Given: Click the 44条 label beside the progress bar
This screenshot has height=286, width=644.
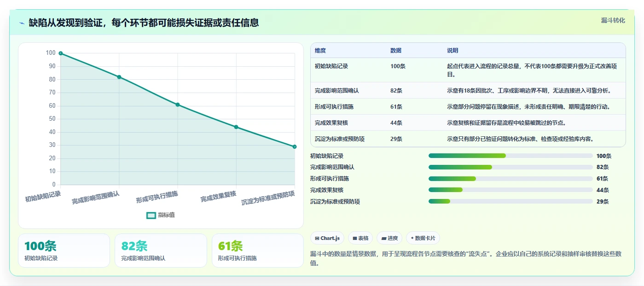Looking at the screenshot, I should click(x=603, y=190).
